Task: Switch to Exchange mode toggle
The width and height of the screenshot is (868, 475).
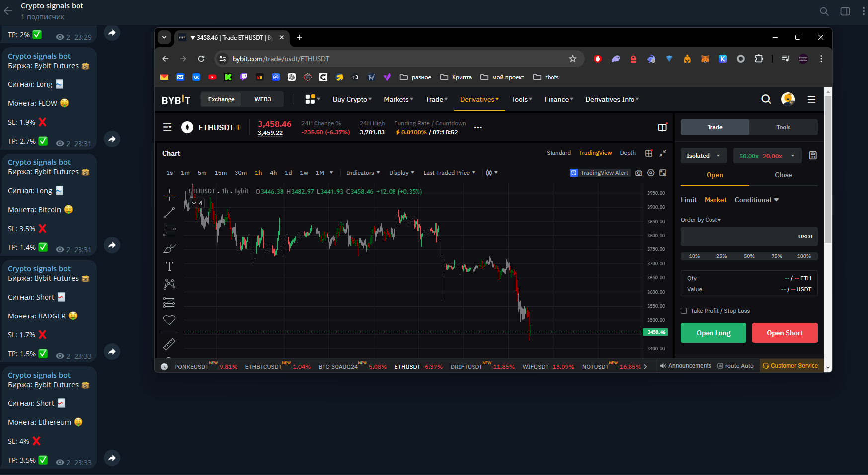Action: click(x=221, y=99)
